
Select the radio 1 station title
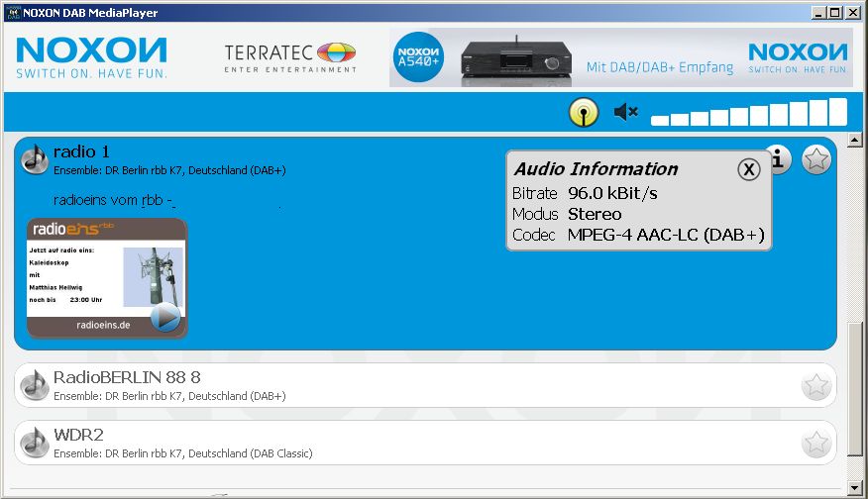coord(81,151)
